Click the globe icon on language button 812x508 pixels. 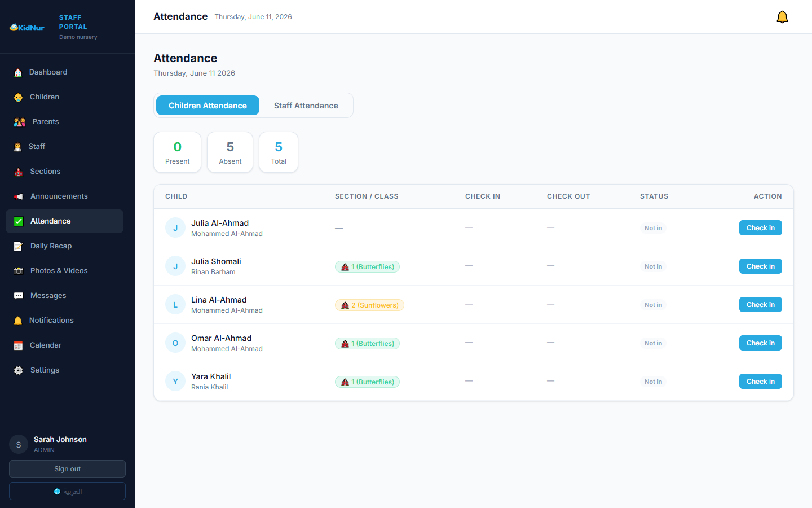point(57,492)
